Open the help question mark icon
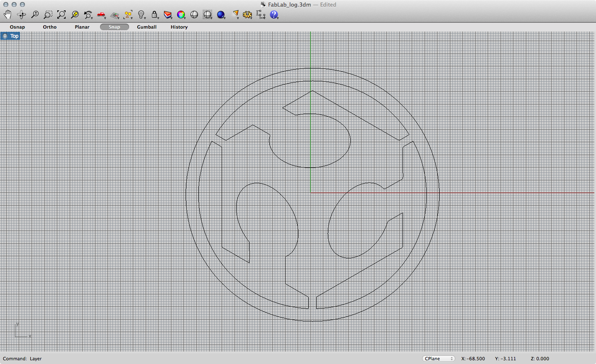This screenshot has width=596, height=364. tap(274, 15)
